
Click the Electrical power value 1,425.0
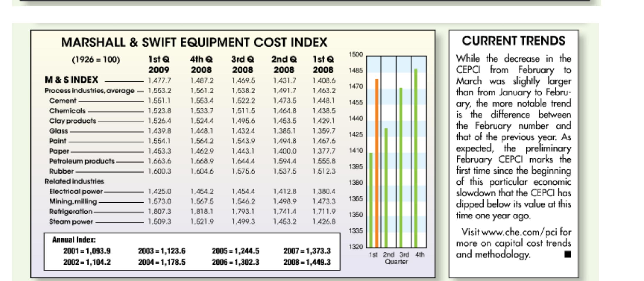coord(159,191)
